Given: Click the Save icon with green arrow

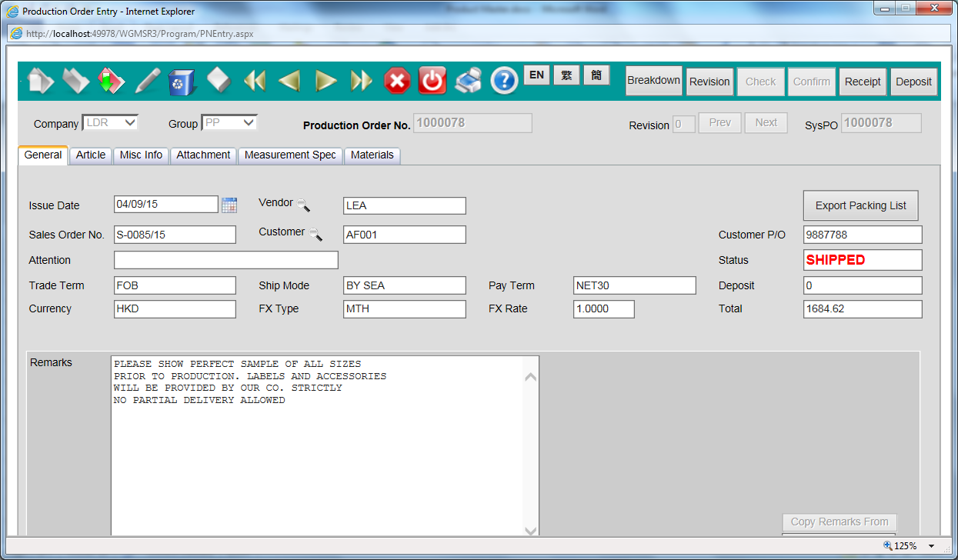Looking at the screenshot, I should tap(112, 81).
